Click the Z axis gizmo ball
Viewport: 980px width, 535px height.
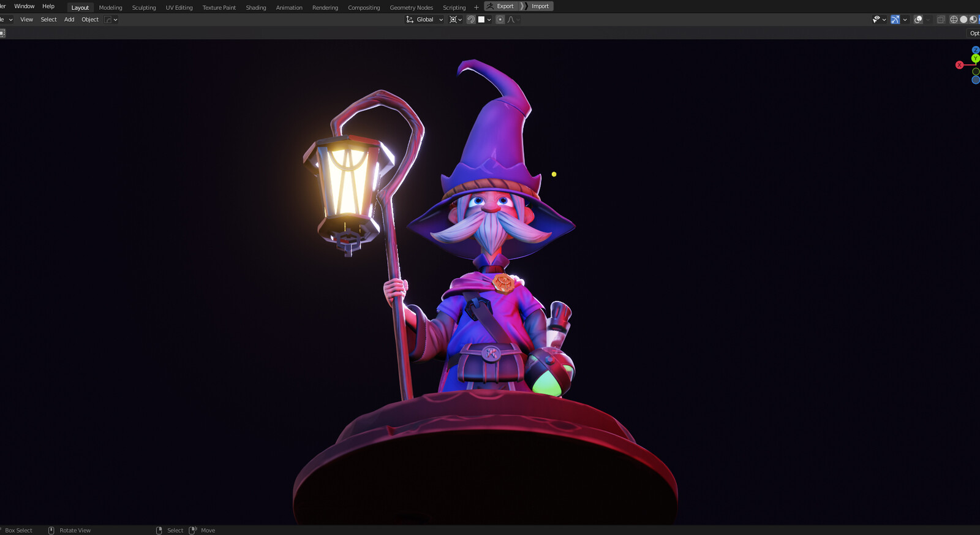click(976, 50)
